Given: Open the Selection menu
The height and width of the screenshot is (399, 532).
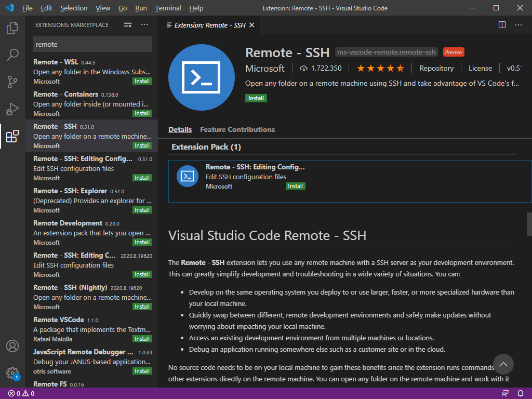Looking at the screenshot, I should (x=74, y=8).
